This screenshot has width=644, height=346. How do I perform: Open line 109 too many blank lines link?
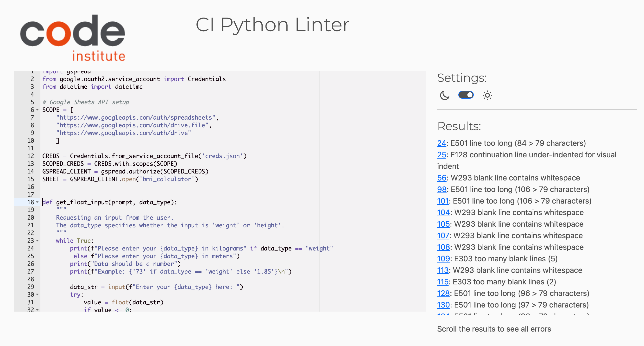tap(443, 259)
